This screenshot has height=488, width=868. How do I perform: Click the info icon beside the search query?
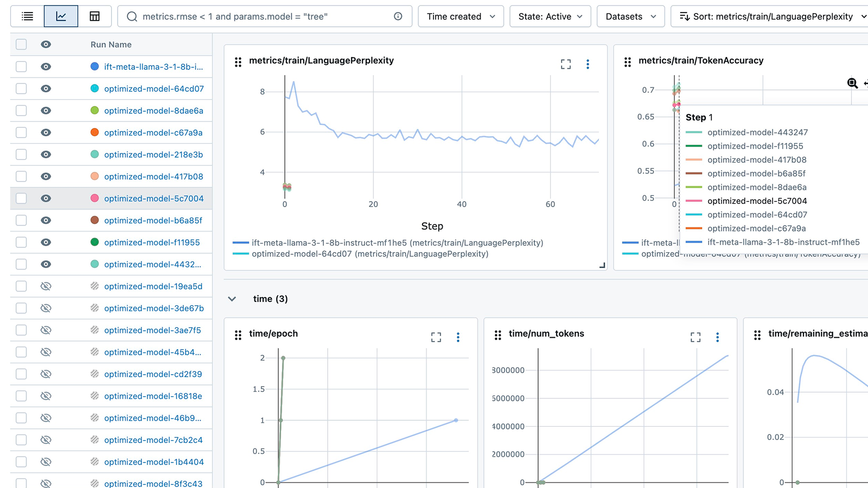(x=398, y=16)
